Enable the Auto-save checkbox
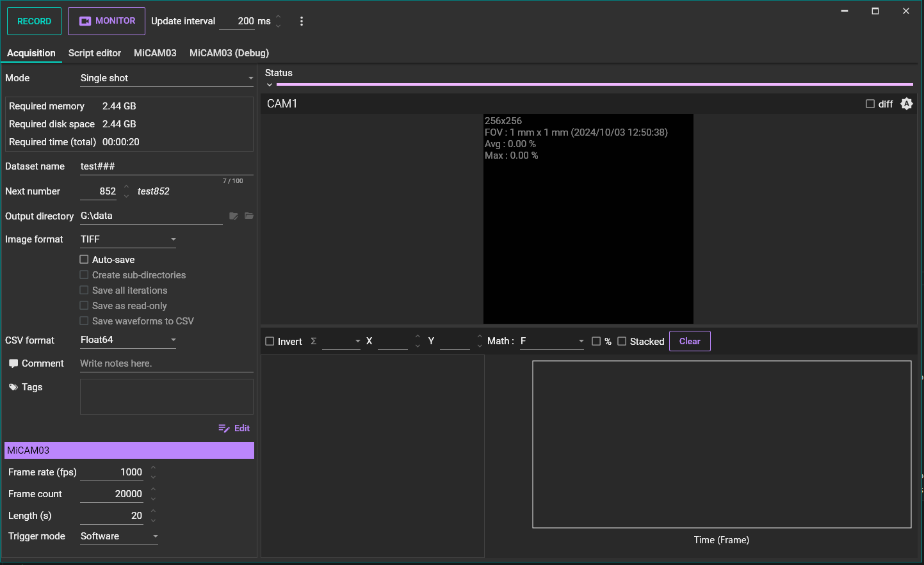 coord(84,259)
